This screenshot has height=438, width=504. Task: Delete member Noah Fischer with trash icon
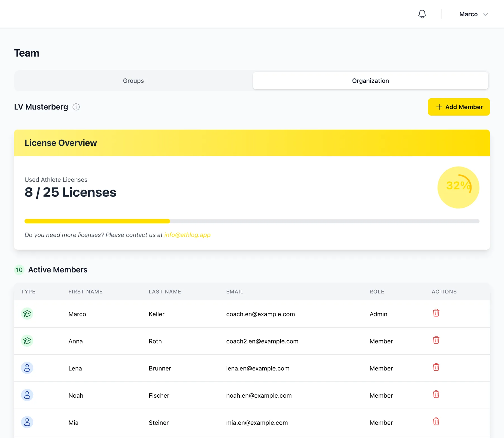436,394
